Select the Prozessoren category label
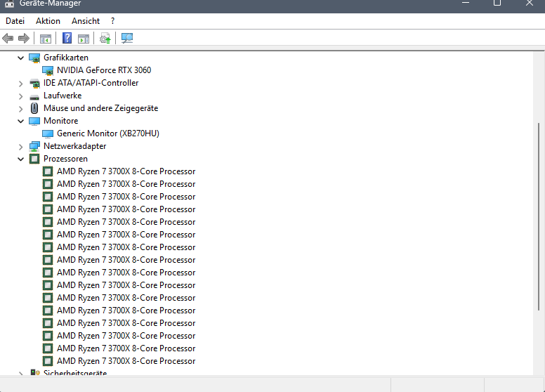 coord(65,159)
